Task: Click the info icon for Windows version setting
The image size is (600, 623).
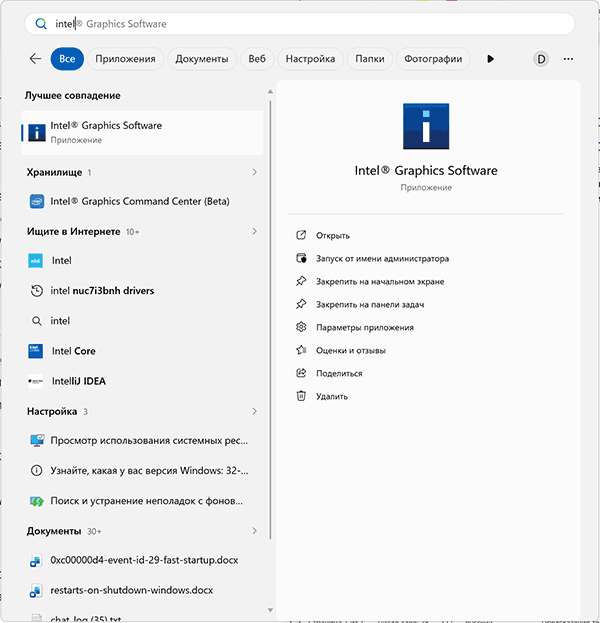Action: [37, 471]
